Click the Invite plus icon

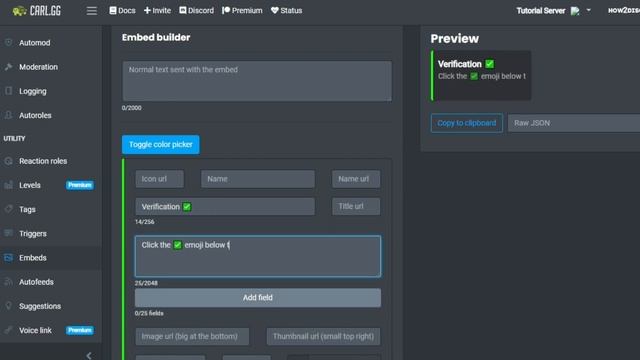coord(147,11)
